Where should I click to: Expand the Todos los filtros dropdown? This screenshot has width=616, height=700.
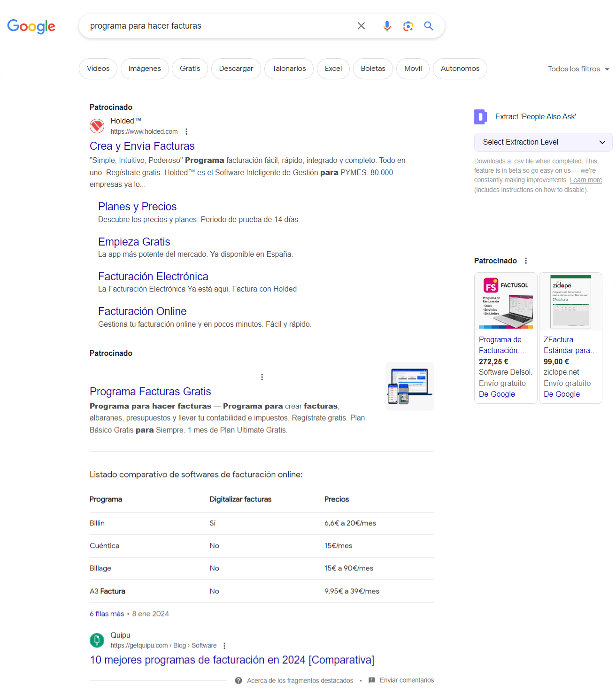pyautogui.click(x=578, y=69)
